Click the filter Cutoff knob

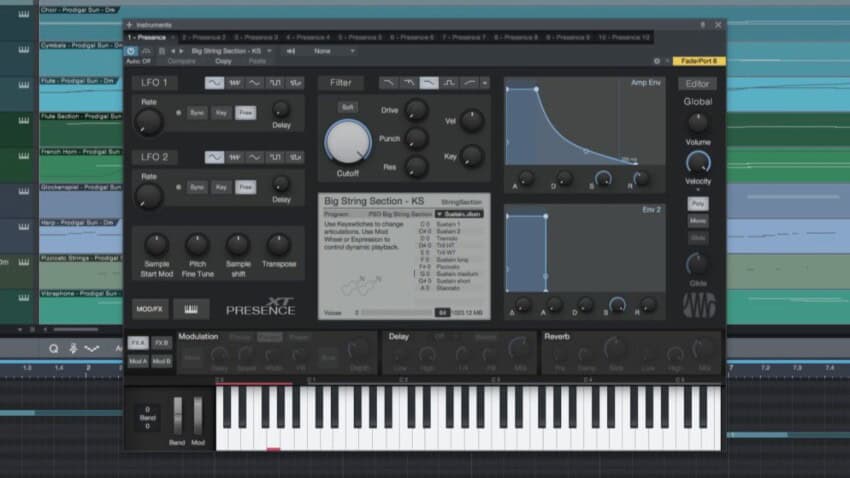[x=348, y=142]
